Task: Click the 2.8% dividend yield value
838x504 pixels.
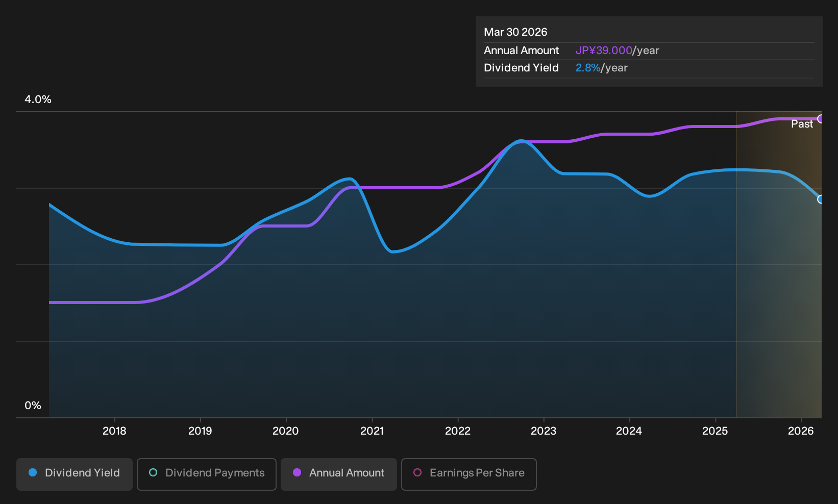Action: 588,68
